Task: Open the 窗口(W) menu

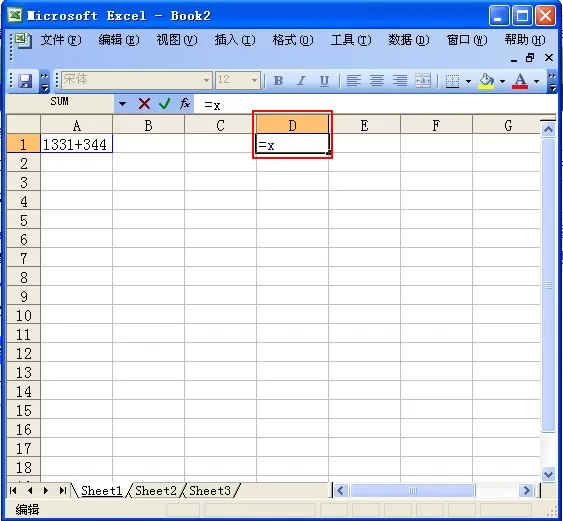Action: [467, 40]
